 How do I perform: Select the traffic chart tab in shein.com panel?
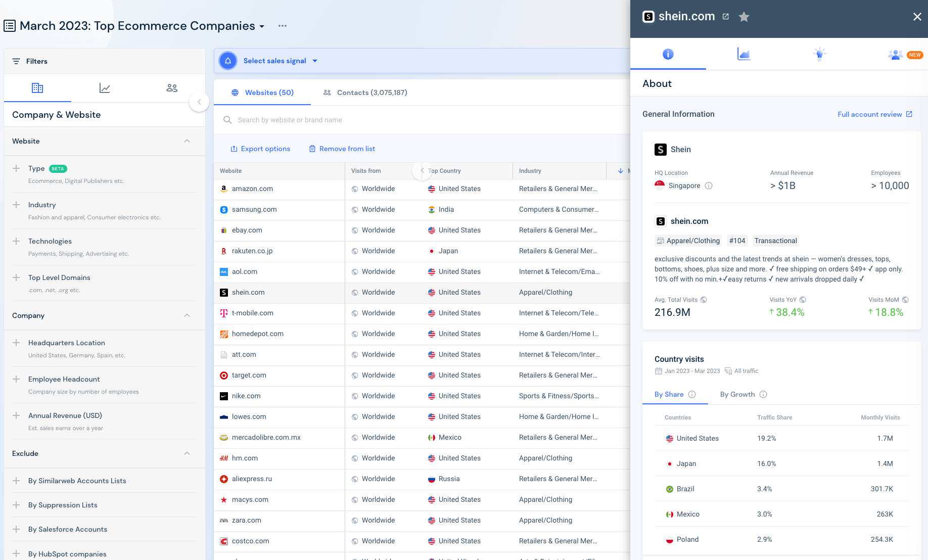(744, 54)
